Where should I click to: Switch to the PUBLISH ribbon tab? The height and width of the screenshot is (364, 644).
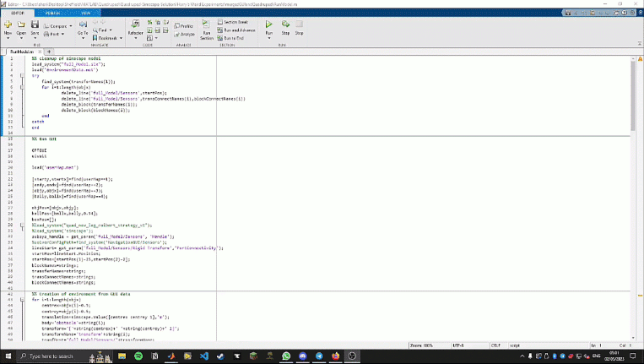tap(52, 14)
